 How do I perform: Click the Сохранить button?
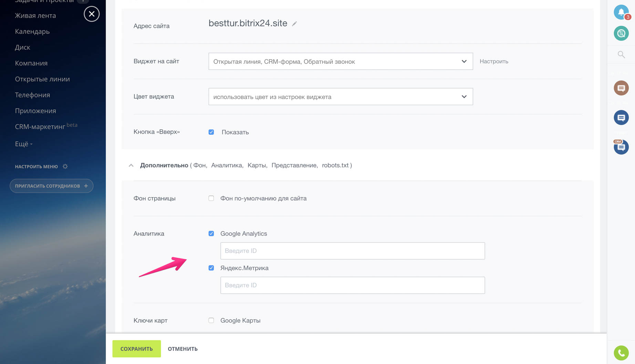point(136,349)
